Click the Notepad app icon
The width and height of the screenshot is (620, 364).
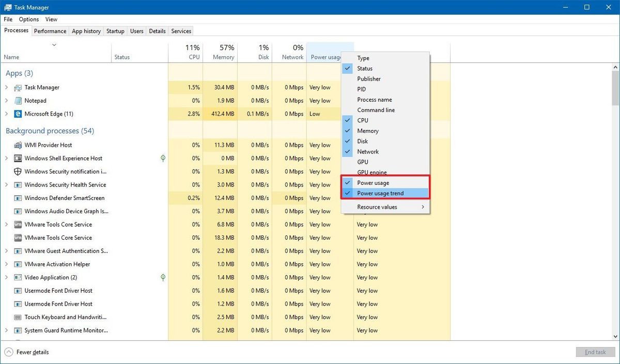(x=19, y=100)
